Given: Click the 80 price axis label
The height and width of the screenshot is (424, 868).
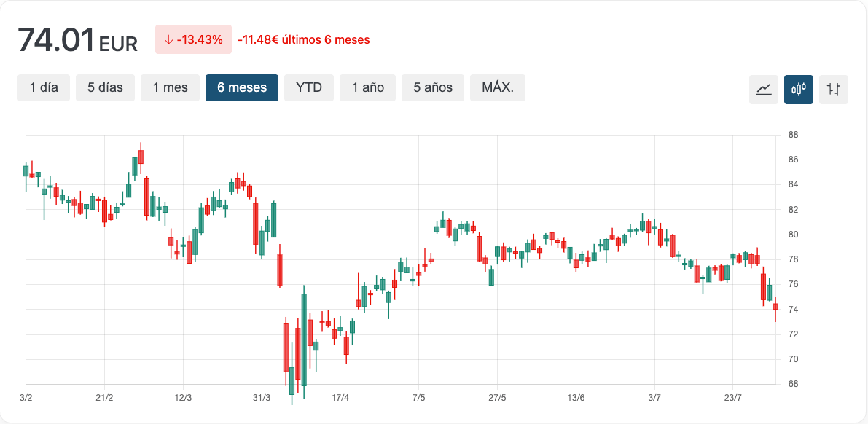Looking at the screenshot, I should click(x=793, y=234).
